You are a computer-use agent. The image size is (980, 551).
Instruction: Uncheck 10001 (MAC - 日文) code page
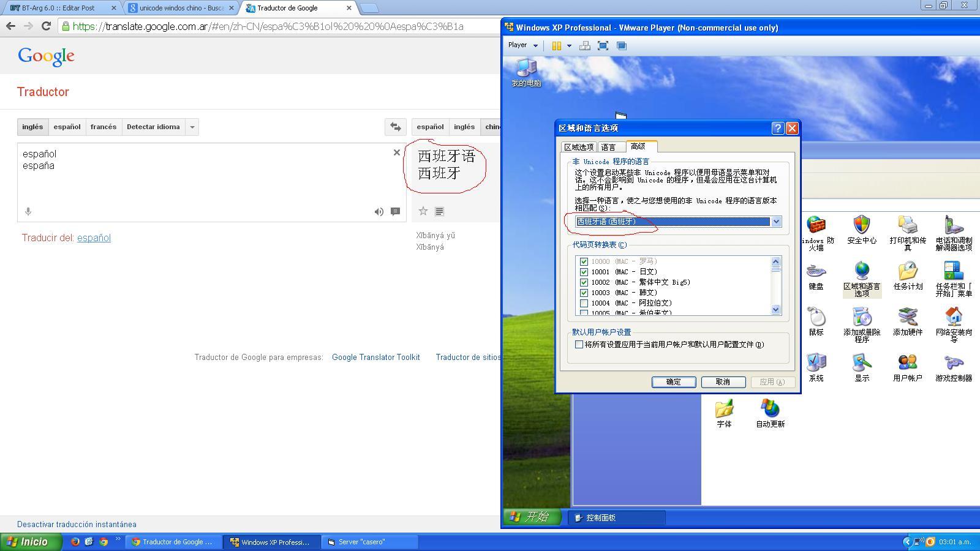click(x=584, y=272)
